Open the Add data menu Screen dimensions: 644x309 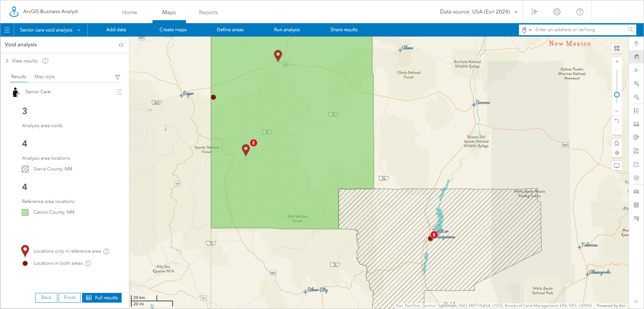click(116, 30)
